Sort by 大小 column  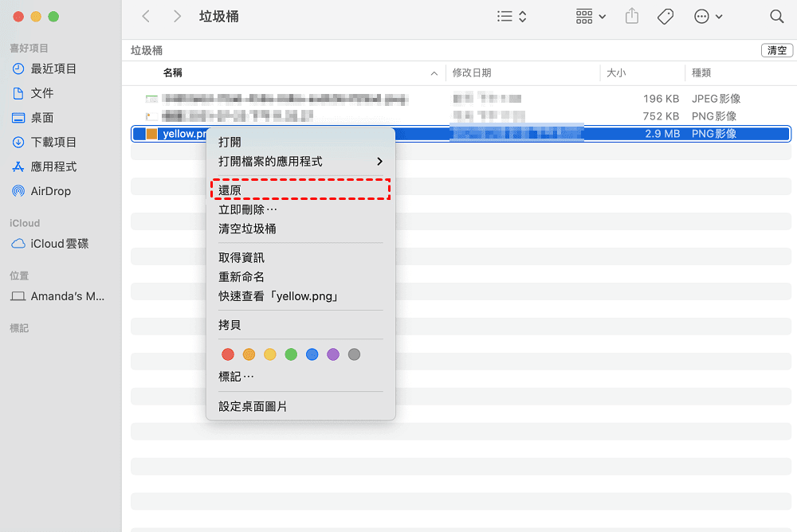point(616,72)
